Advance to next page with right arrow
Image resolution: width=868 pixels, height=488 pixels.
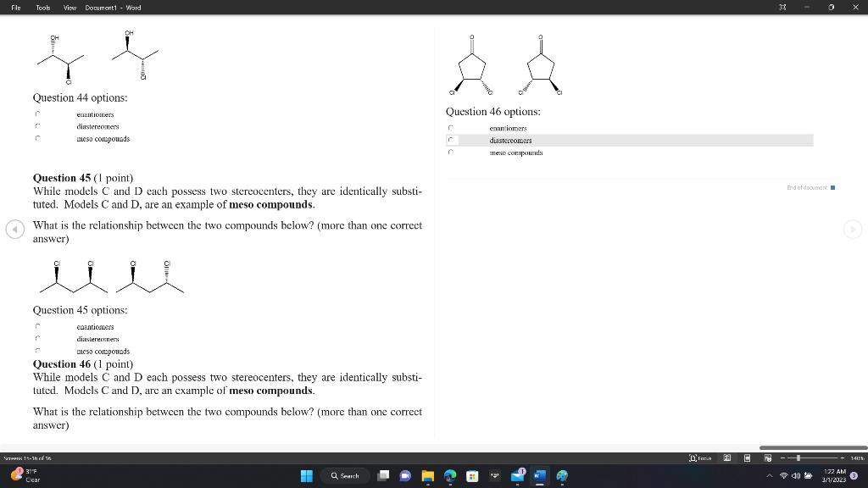[x=853, y=229]
